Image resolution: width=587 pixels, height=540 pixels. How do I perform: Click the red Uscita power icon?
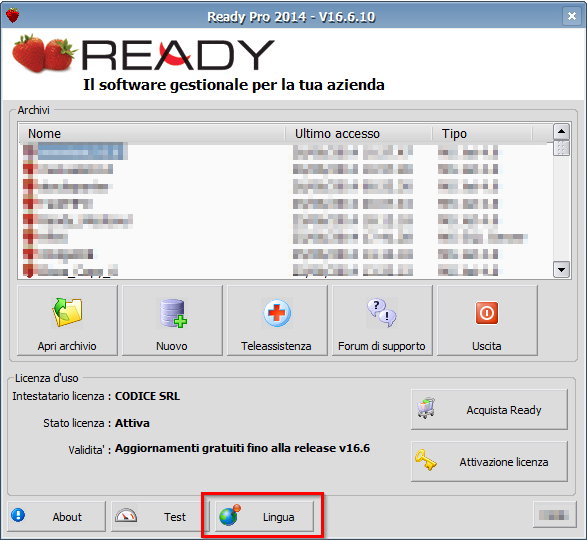487,313
